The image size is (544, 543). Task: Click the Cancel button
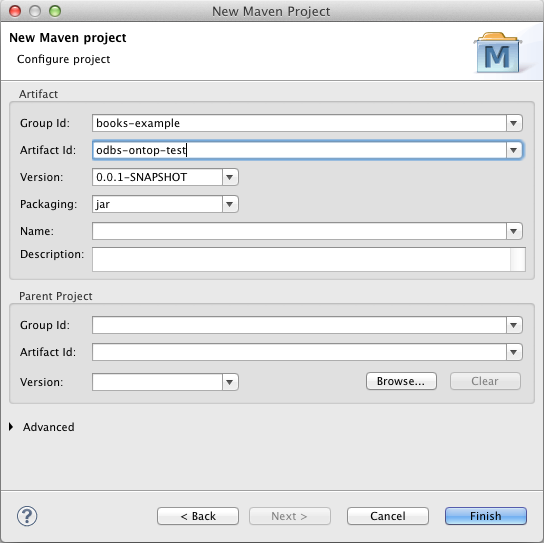[388, 516]
